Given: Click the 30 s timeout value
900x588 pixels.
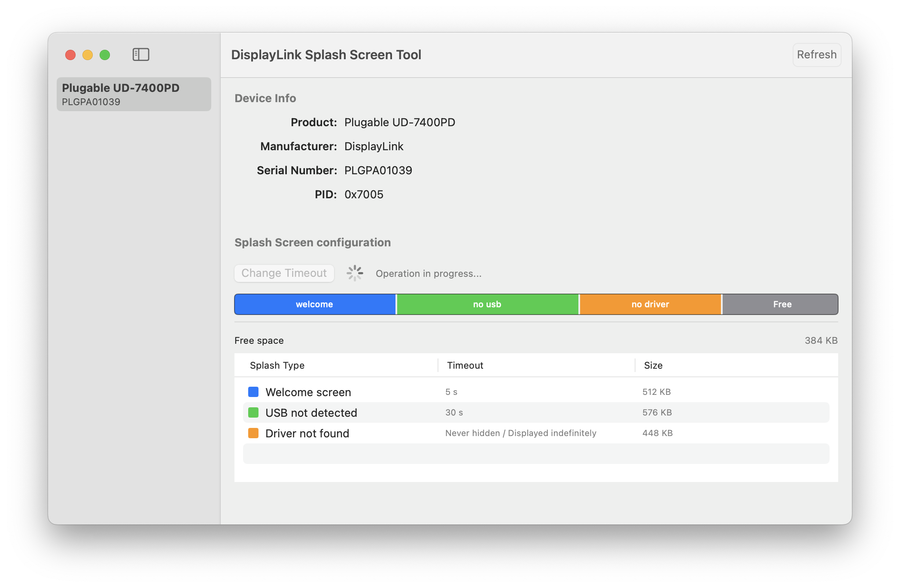Looking at the screenshot, I should [454, 412].
